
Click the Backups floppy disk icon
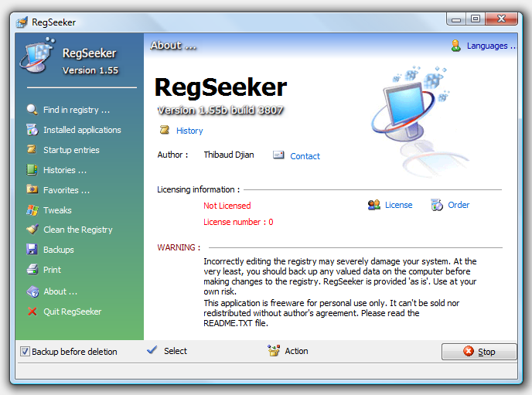coord(32,249)
